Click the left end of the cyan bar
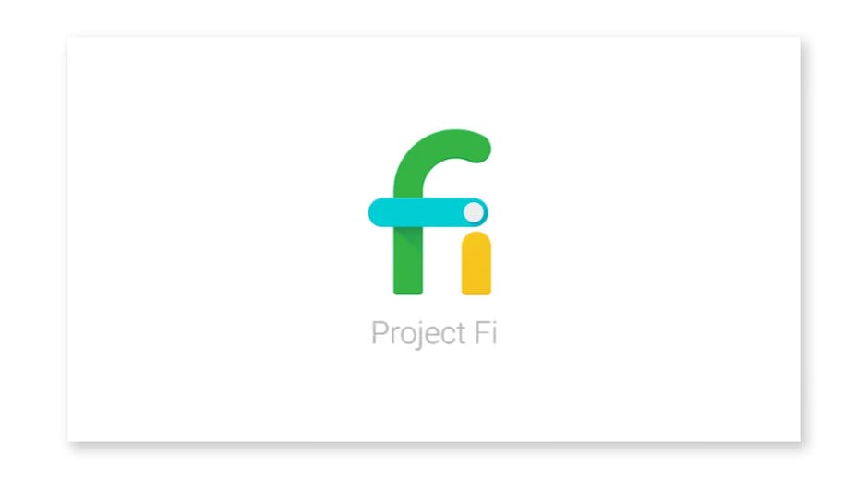Viewport: 868px width, 479px height. 379,212
